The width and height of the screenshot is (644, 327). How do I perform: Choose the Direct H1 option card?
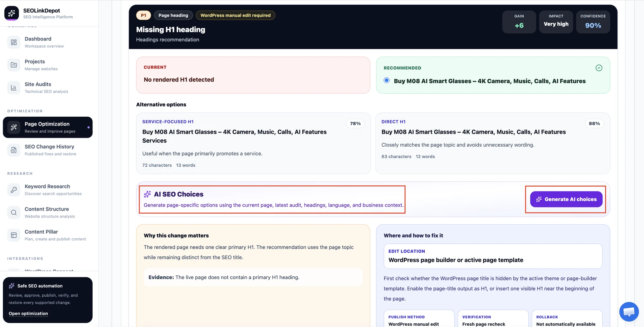pos(493,143)
